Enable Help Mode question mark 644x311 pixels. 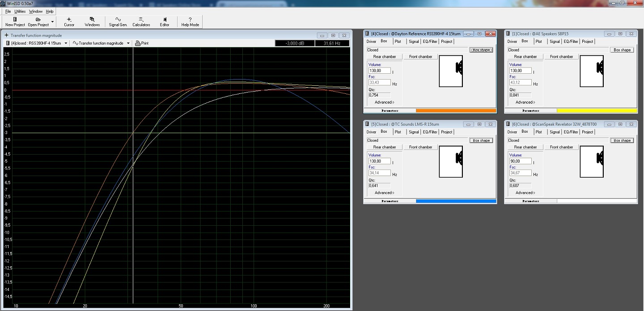pos(190,22)
